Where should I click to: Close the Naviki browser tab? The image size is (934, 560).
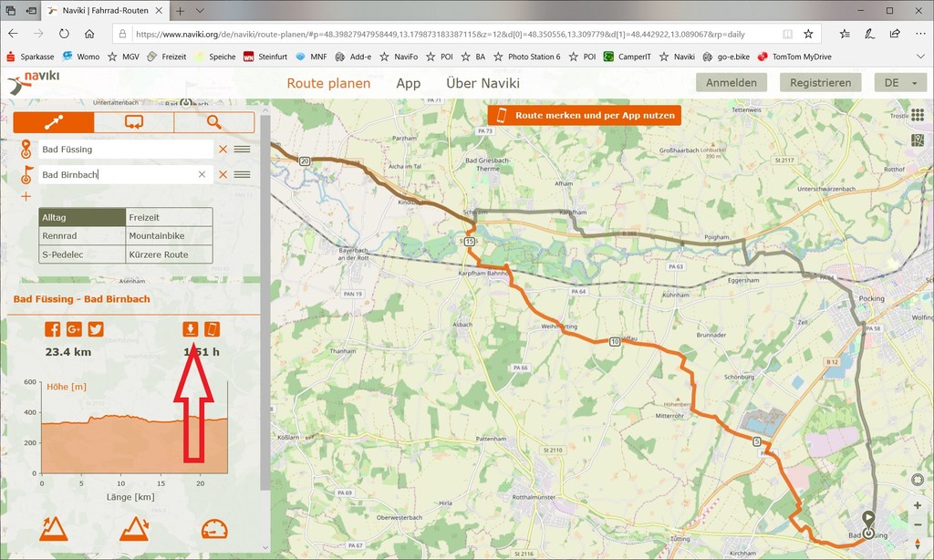click(x=159, y=11)
